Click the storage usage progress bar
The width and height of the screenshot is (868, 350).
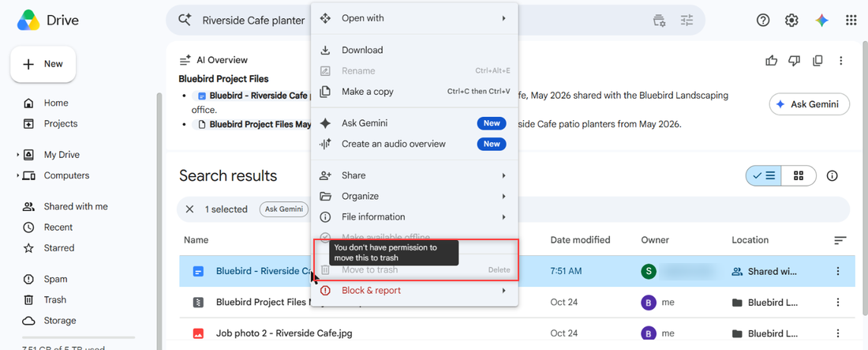click(x=78, y=337)
